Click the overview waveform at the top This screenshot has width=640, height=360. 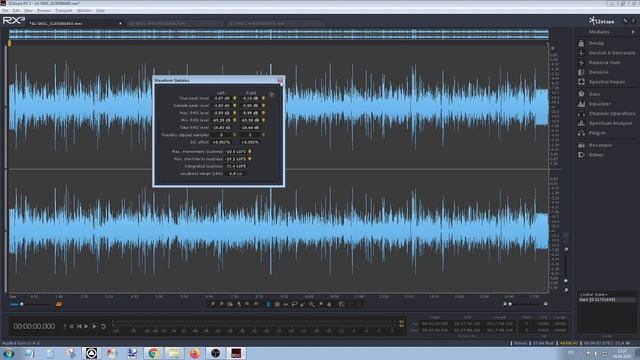(x=278, y=34)
